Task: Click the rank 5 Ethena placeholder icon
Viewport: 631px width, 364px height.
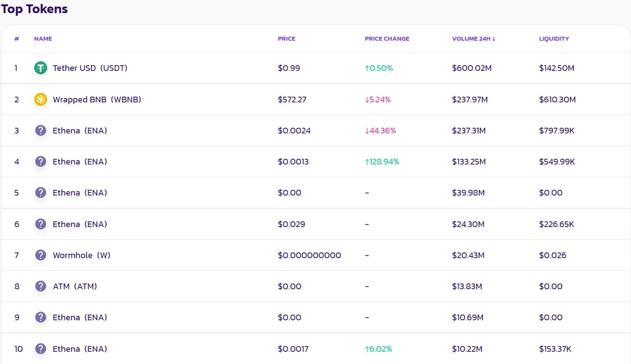Action: (40, 192)
